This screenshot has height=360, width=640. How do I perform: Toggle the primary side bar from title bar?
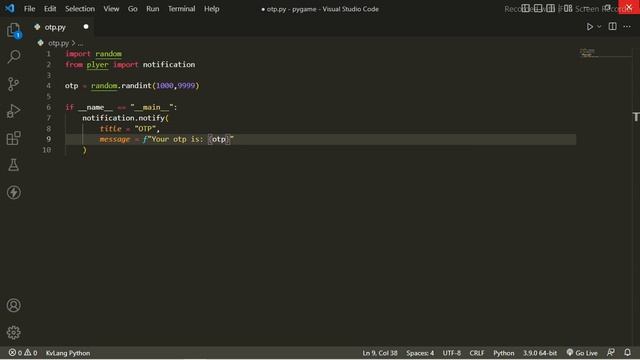[525, 9]
